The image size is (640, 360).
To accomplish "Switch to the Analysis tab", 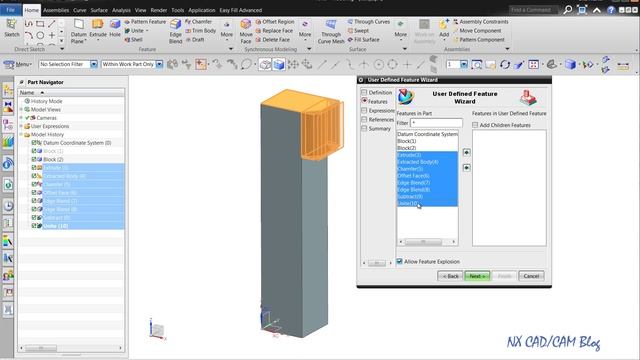I will (121, 10).
